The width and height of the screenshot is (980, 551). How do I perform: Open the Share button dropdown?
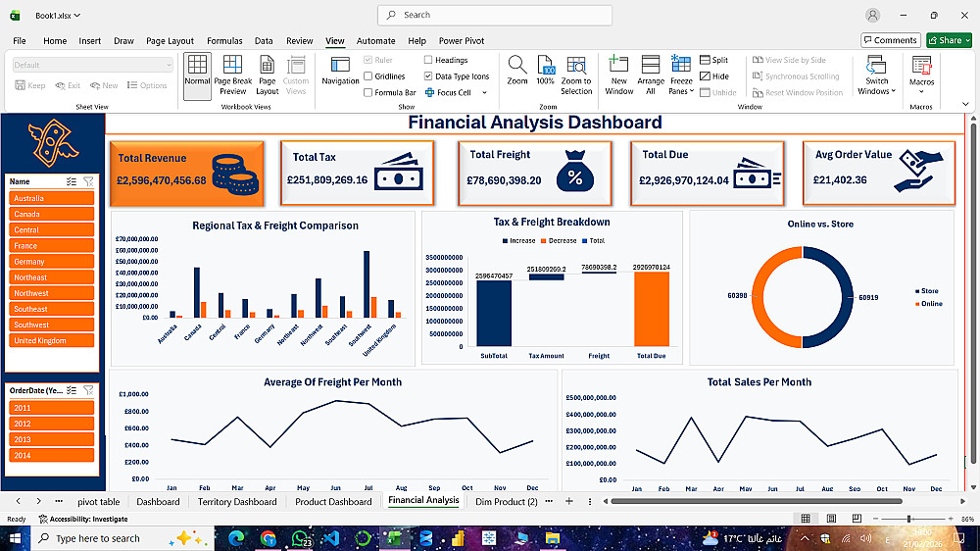(968, 40)
